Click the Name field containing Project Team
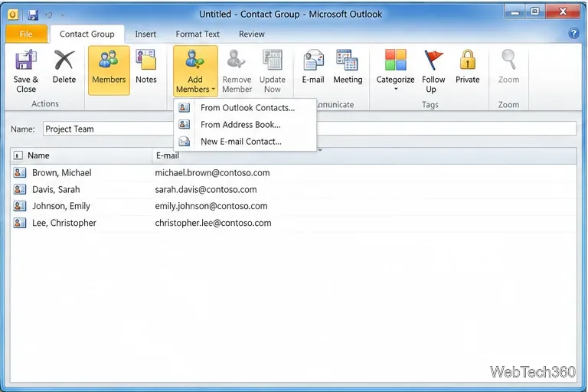This screenshot has width=588, height=392. pyautogui.click(x=309, y=129)
